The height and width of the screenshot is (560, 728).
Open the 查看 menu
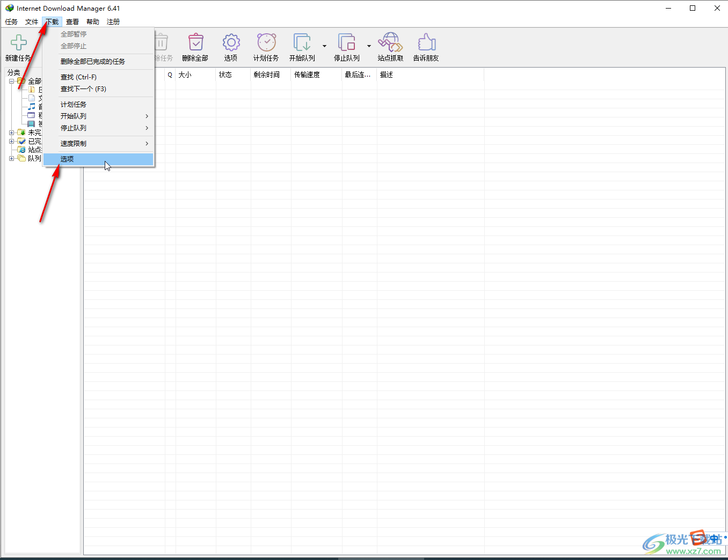point(72,22)
